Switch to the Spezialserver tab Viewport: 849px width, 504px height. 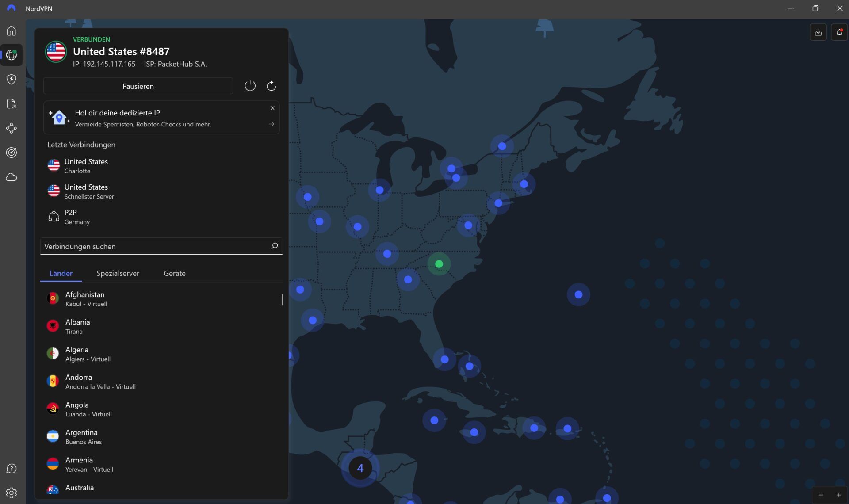(x=118, y=273)
